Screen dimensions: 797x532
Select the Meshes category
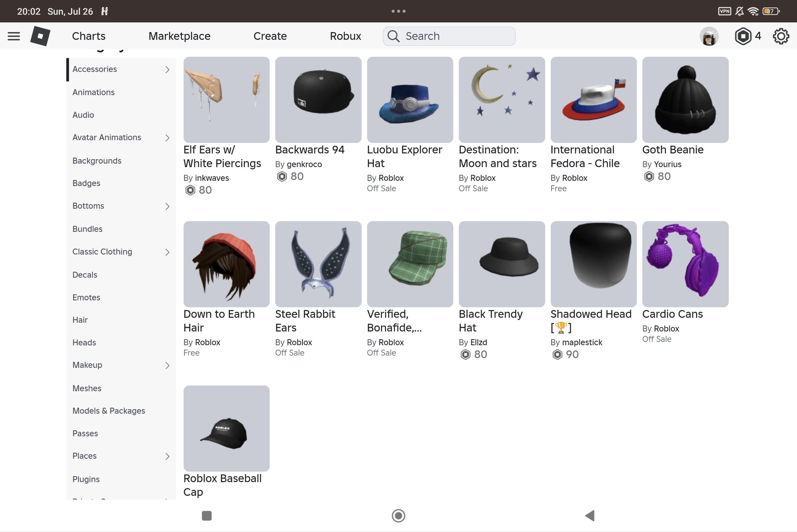(x=87, y=388)
